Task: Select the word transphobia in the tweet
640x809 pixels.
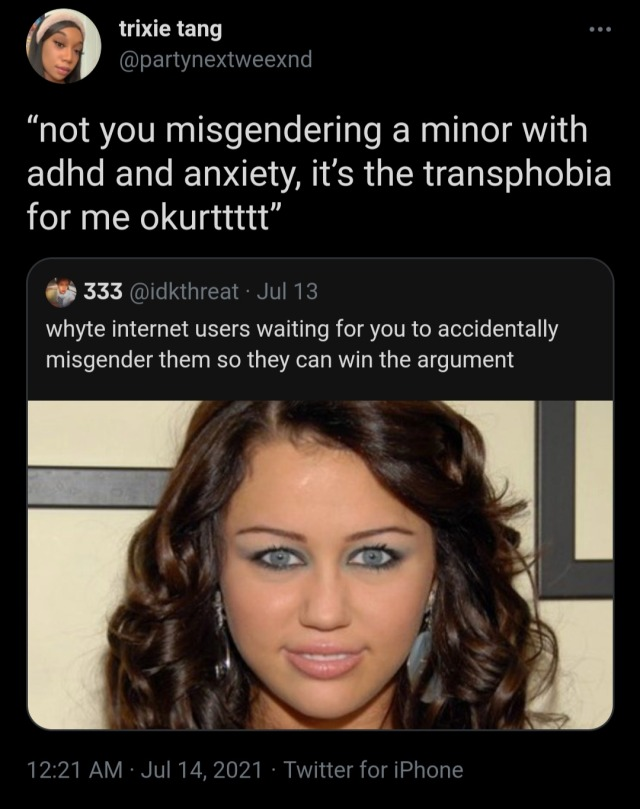Action: click(517, 174)
